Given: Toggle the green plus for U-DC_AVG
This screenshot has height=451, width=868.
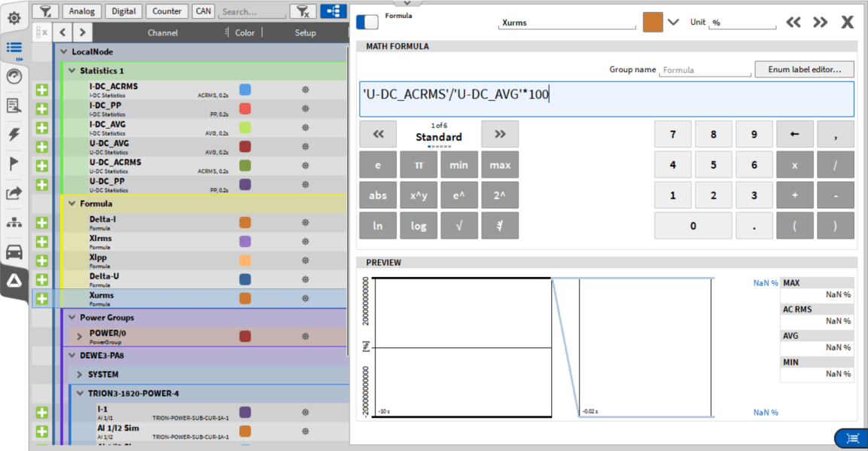Looking at the screenshot, I should click(42, 147).
